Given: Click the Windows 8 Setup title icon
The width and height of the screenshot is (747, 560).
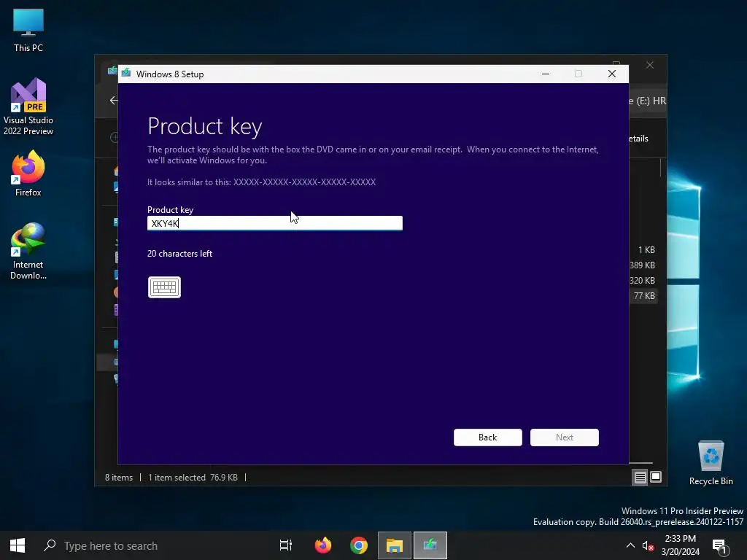Looking at the screenshot, I should click(126, 74).
